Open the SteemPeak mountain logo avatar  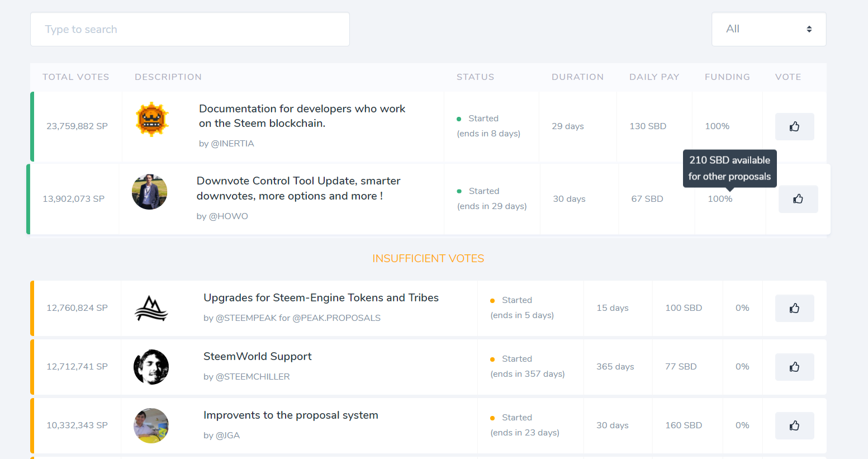(x=151, y=308)
